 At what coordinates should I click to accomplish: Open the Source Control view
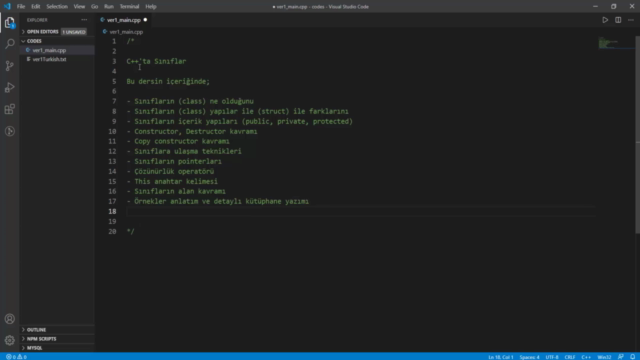[10, 66]
